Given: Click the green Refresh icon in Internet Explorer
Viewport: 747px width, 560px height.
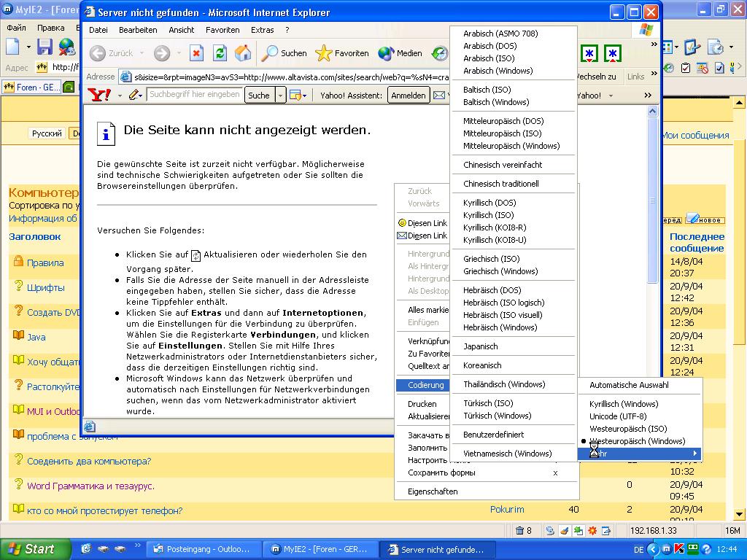Looking at the screenshot, I should tap(220, 52).
